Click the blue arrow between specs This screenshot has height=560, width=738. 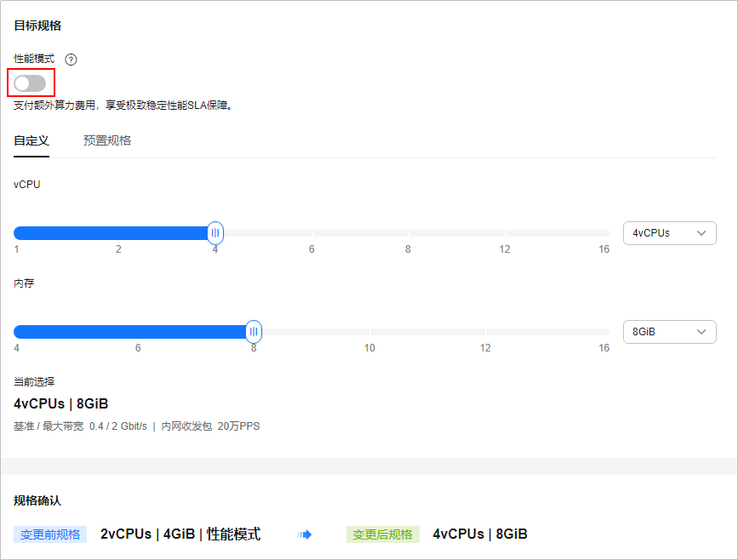point(305,534)
